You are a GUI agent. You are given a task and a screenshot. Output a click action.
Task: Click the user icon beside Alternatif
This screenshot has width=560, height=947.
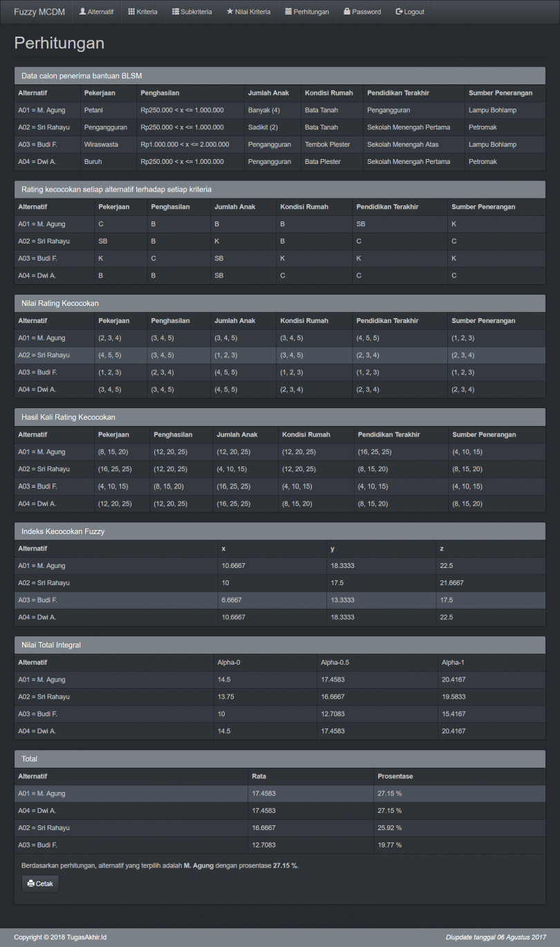pos(83,12)
